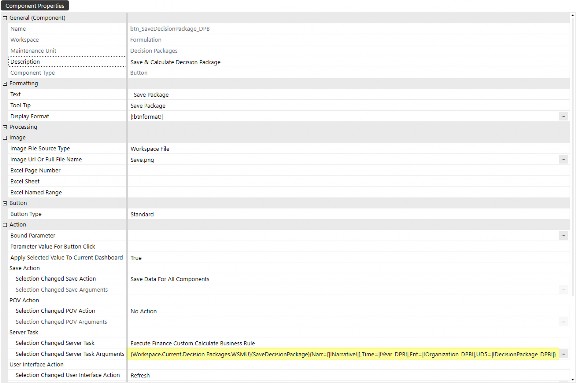Click the vertical scrollbar of the properties grid
Image resolution: width=576 pixels, height=383 pixels.
[x=573, y=198]
